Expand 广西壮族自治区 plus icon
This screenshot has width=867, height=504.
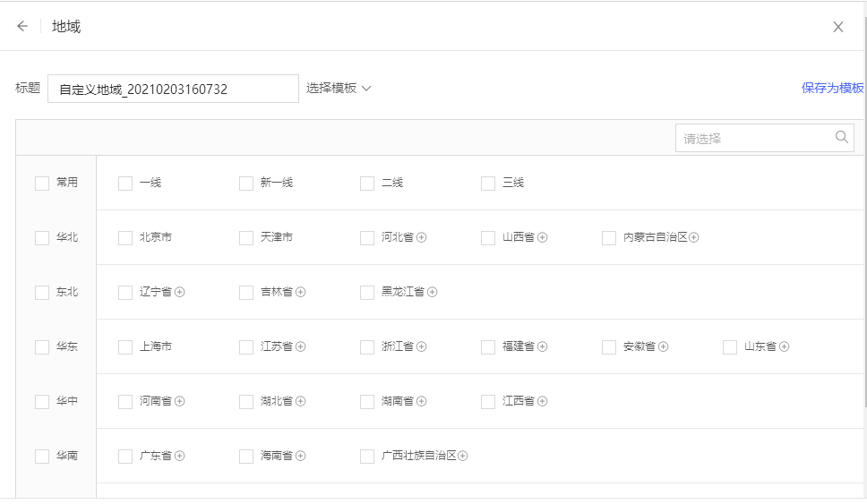click(463, 456)
